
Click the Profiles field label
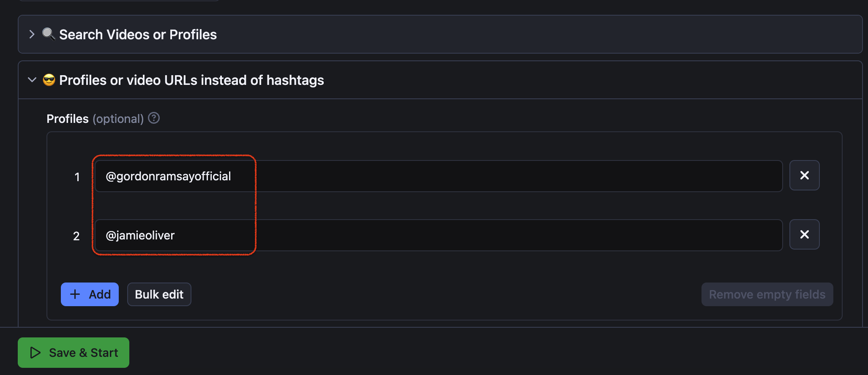tap(68, 119)
